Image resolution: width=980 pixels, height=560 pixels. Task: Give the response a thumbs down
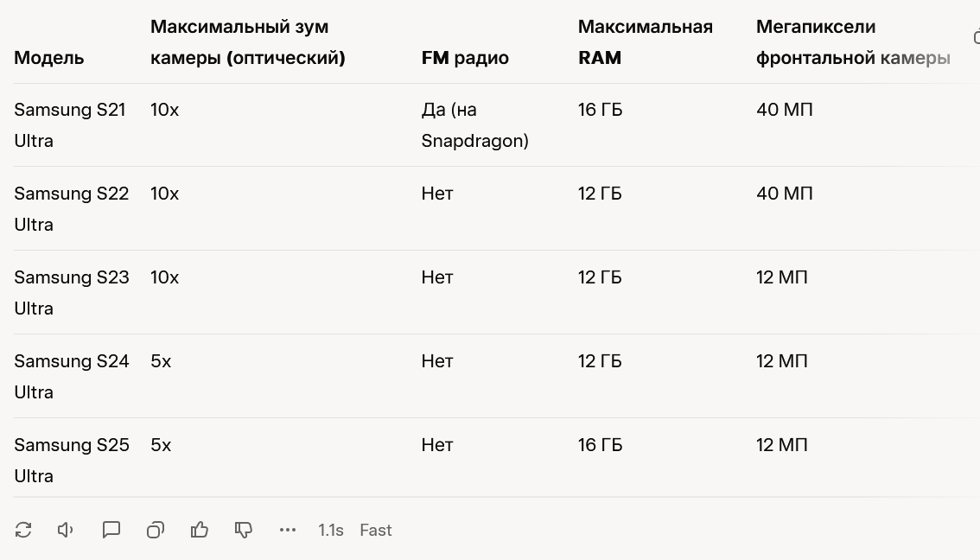243,530
